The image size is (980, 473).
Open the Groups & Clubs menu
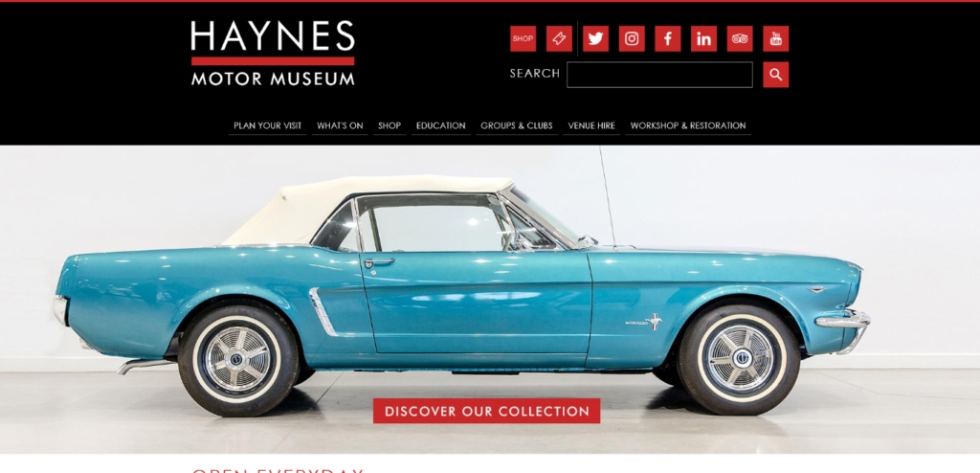(x=516, y=125)
